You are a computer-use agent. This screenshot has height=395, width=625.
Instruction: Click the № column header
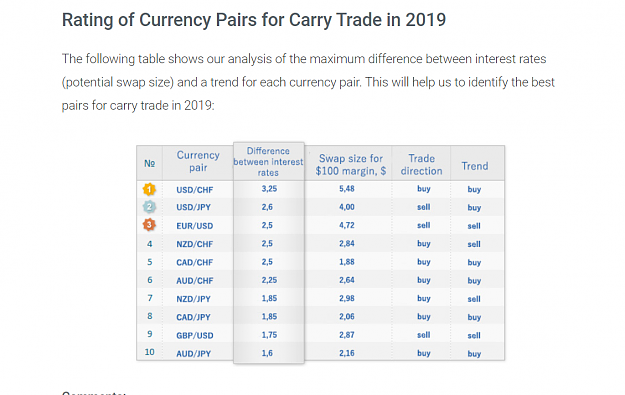[149, 163]
